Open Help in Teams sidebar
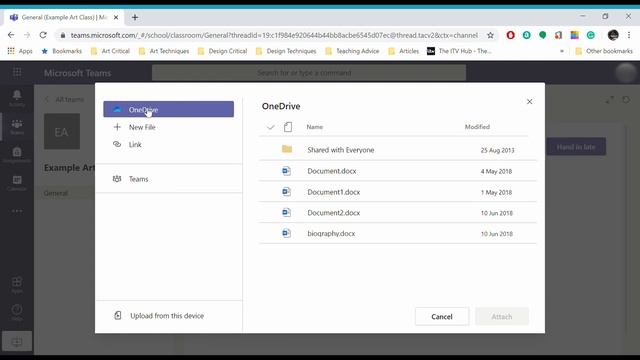The width and height of the screenshot is (640, 360). 17,312
